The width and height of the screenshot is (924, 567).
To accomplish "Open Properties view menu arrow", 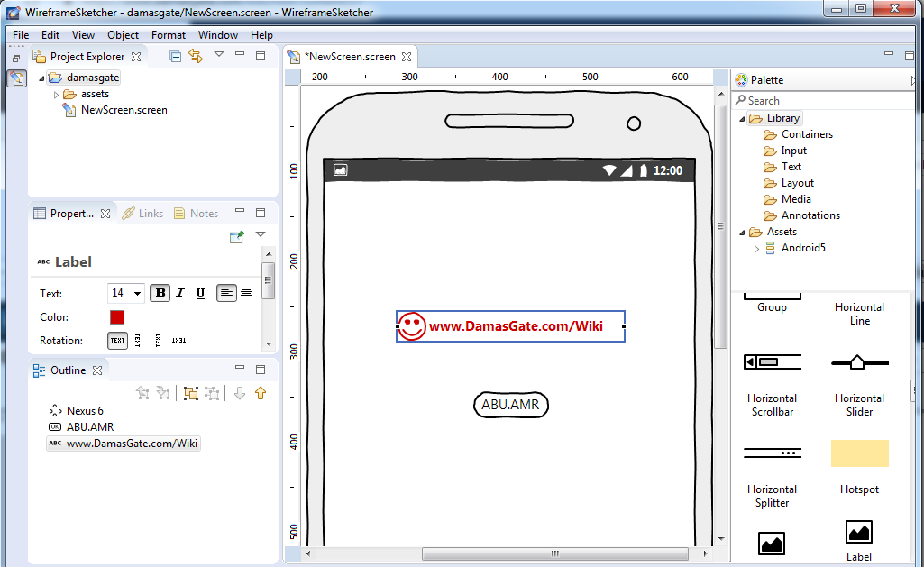I will point(261,234).
